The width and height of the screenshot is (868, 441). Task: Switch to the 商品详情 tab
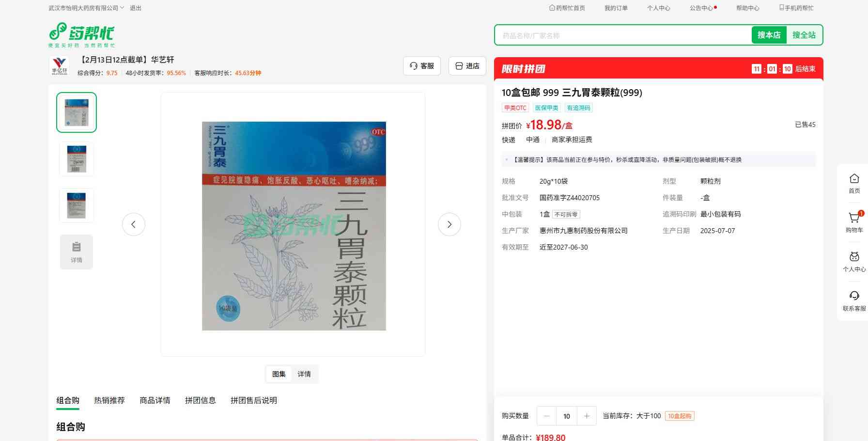click(x=155, y=400)
